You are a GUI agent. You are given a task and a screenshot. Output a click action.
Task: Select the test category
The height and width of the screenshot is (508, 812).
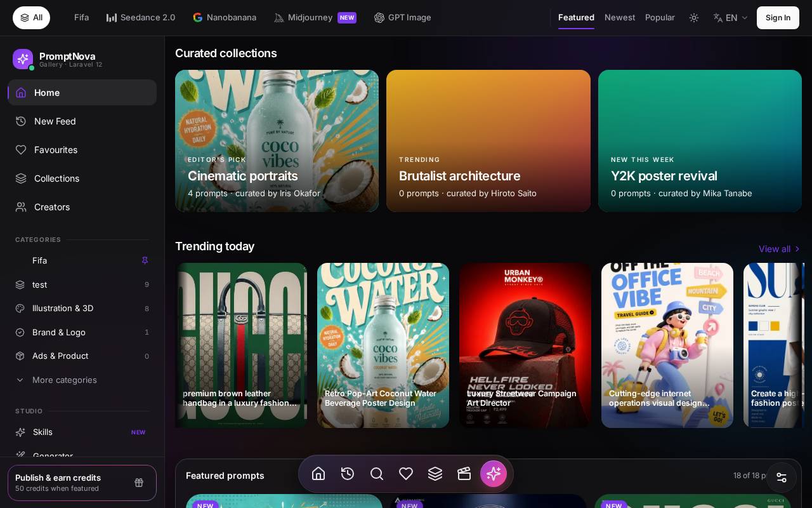pos(82,284)
